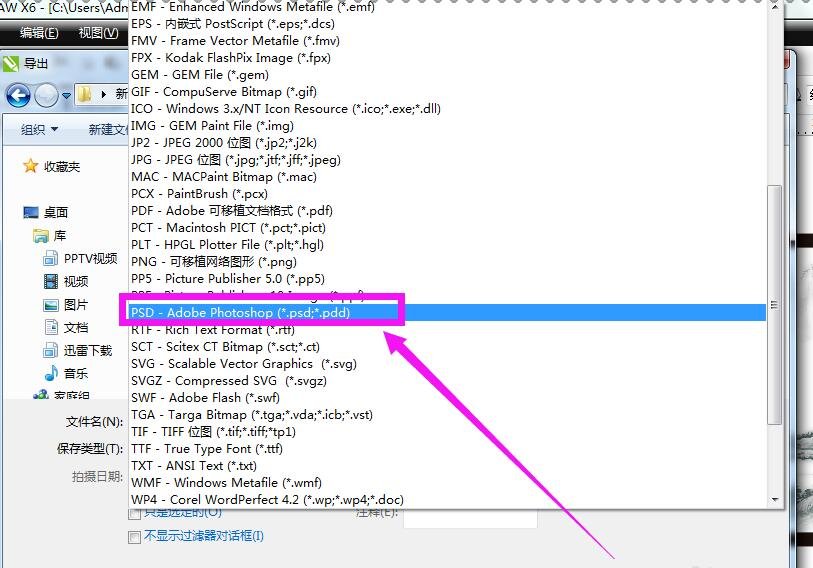This screenshot has height=568, width=813.
Task: Select EPS PostScript format entry
Action: 447,24
